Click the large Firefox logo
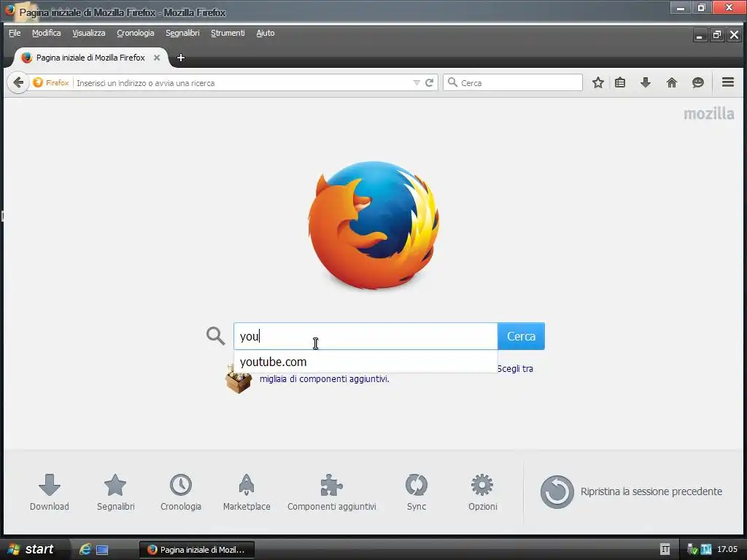This screenshot has width=747, height=560. (x=373, y=225)
